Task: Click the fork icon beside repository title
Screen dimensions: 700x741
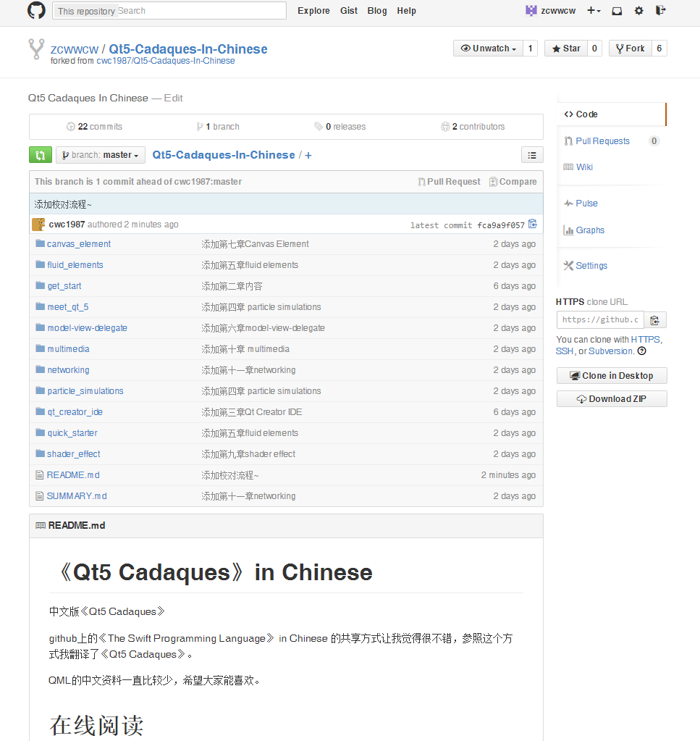Action: click(36, 49)
